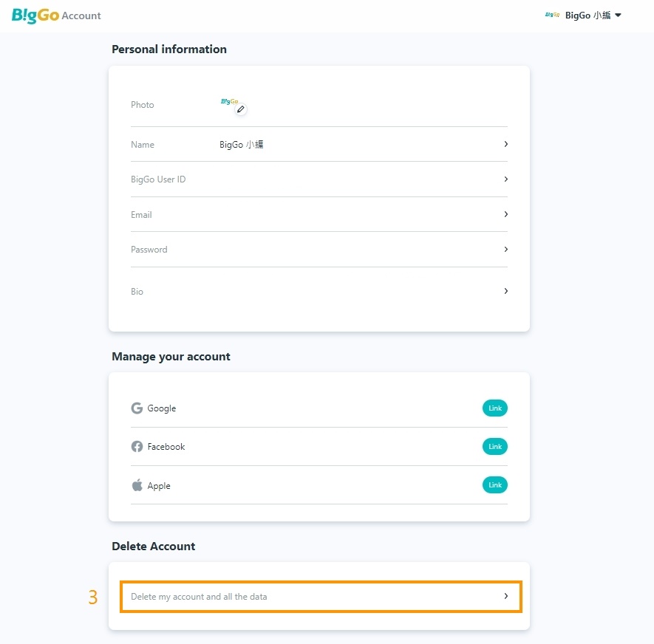The height and width of the screenshot is (644, 654).
Task: Expand the Name row chevron
Action: coord(505,144)
